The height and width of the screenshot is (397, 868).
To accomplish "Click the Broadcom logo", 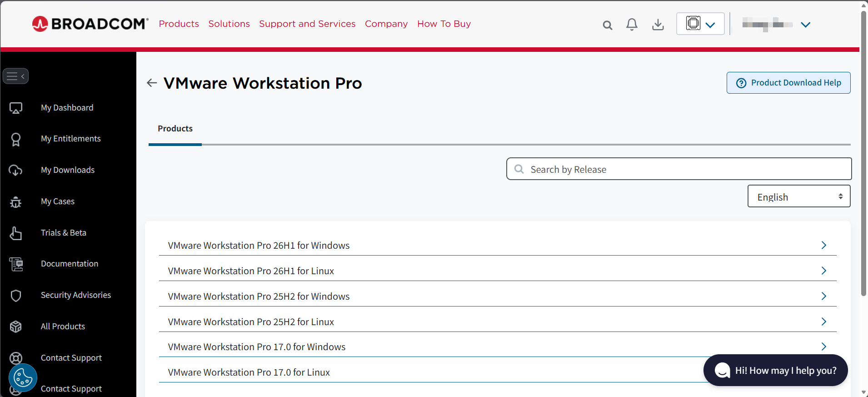I will tap(90, 24).
